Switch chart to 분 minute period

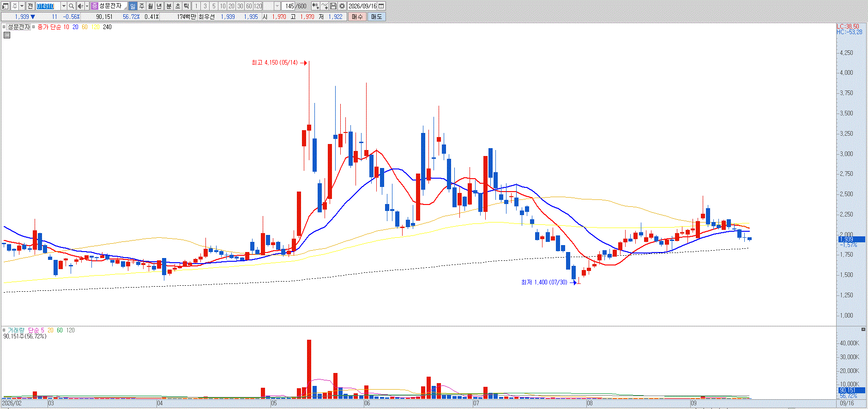169,6
